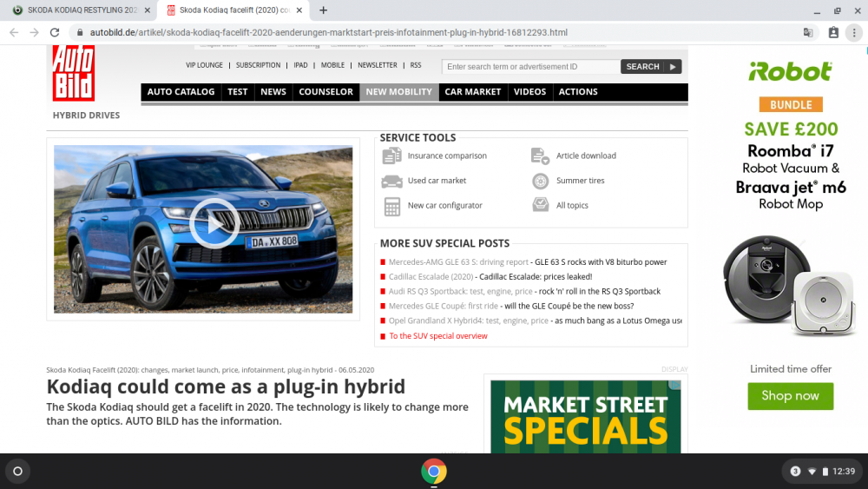Focus the search term input field

(531, 67)
